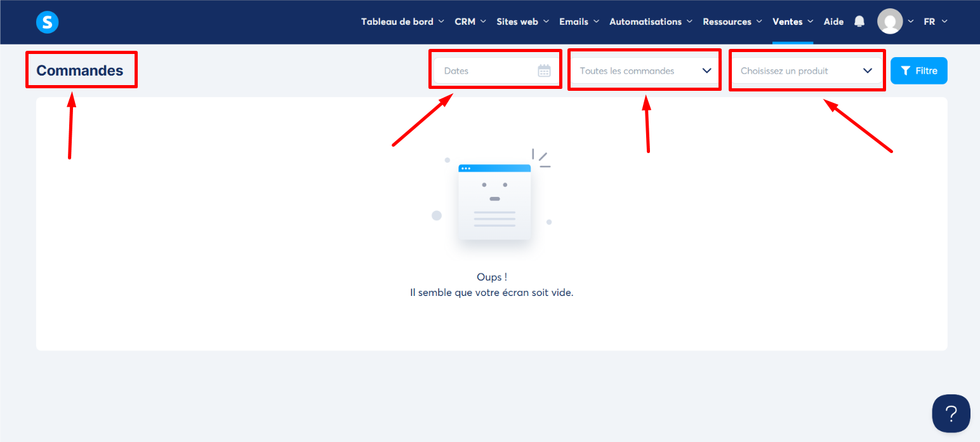Go to the Aide page
The width and height of the screenshot is (980, 442).
pos(833,22)
